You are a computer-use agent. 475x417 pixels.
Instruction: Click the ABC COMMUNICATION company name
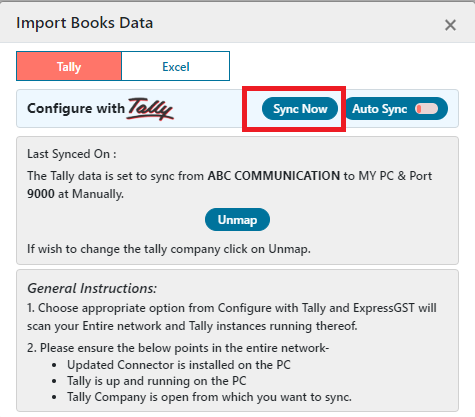coord(274,176)
